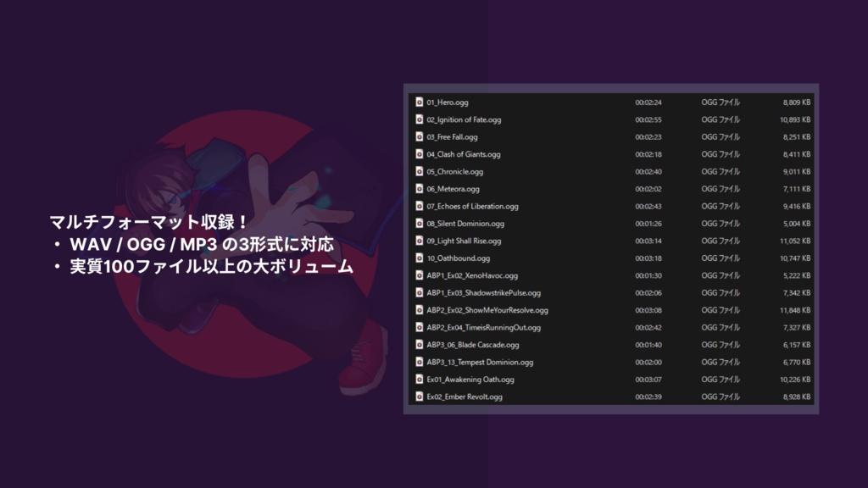The image size is (868, 488).
Task: Click the duration 00:02:55 in the list
Action: pos(648,119)
